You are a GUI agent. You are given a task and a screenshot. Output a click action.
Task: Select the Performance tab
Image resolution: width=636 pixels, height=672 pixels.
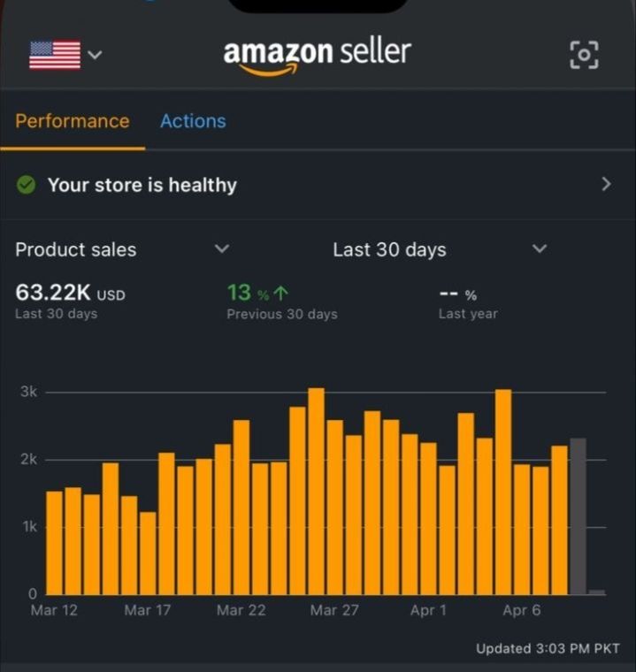73,121
